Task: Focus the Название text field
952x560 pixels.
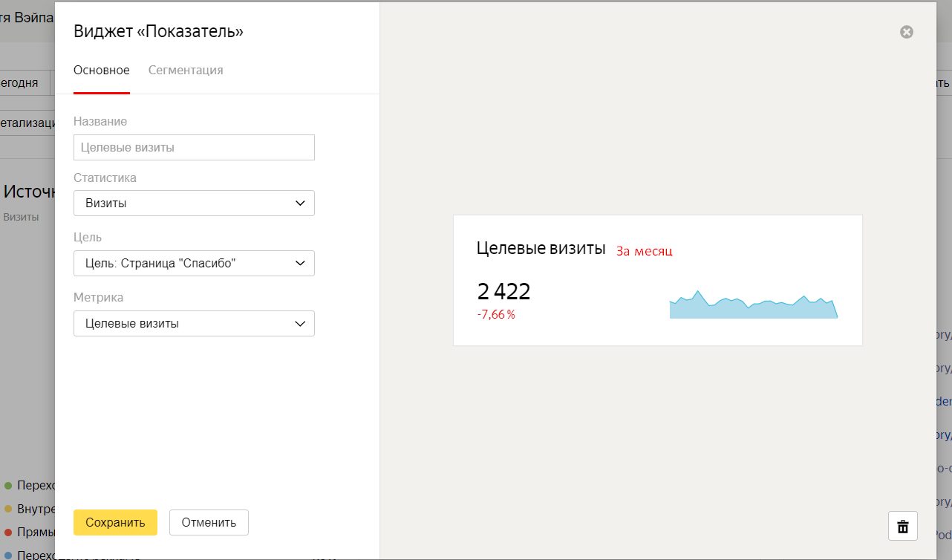Action: [194, 148]
